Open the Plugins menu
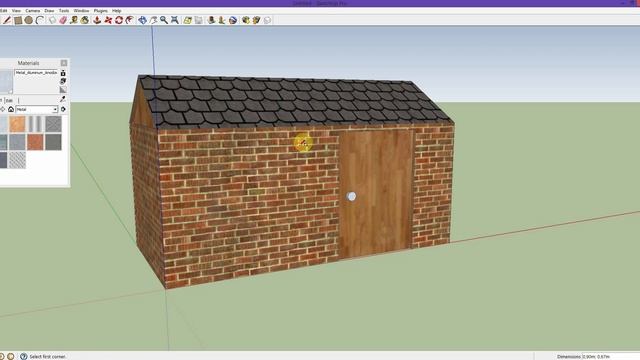Image resolution: width=640 pixels, height=360 pixels. tap(100, 11)
